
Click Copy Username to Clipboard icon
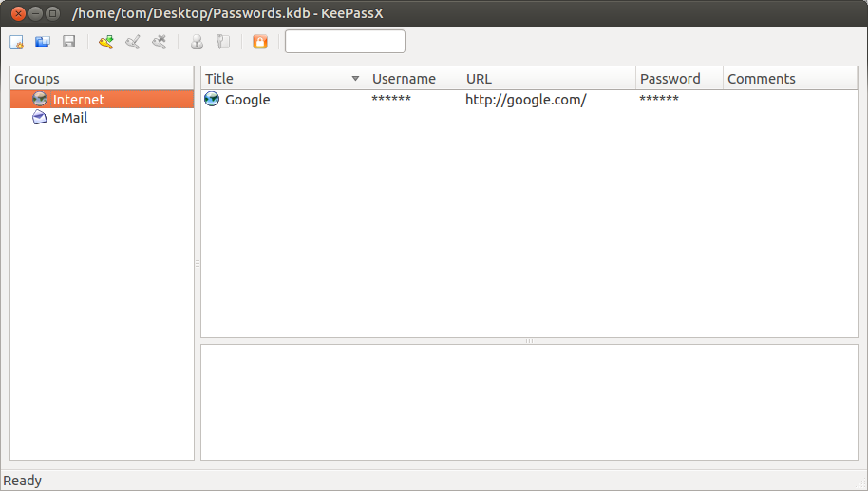pos(198,42)
